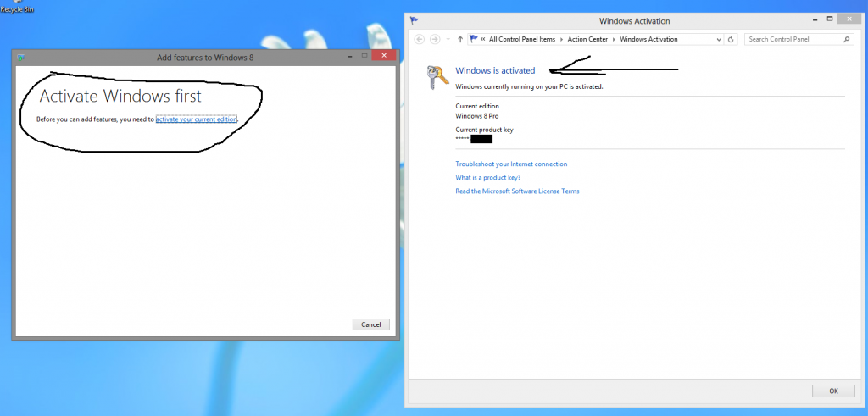Click 'Windows 8 Pro' edition text

(x=476, y=116)
